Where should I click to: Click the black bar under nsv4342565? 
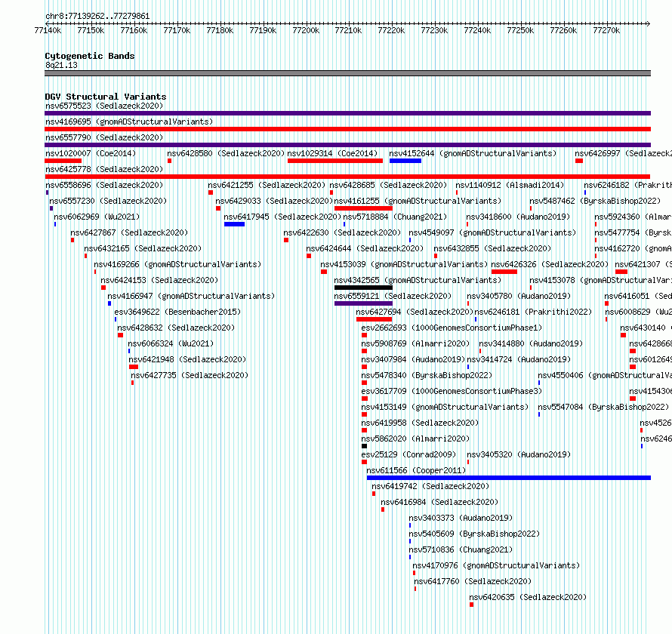click(x=363, y=288)
